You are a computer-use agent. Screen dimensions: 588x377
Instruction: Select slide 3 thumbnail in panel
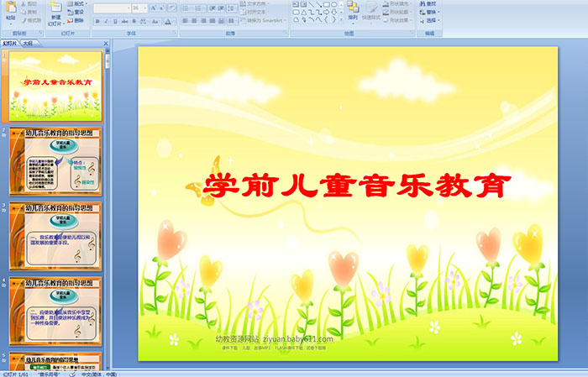[x=55, y=236]
